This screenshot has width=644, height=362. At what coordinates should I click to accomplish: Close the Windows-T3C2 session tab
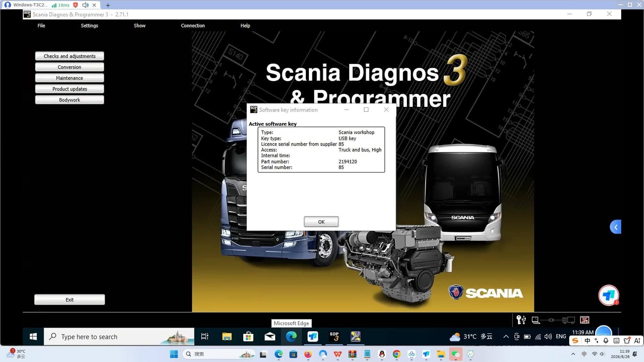94,5
